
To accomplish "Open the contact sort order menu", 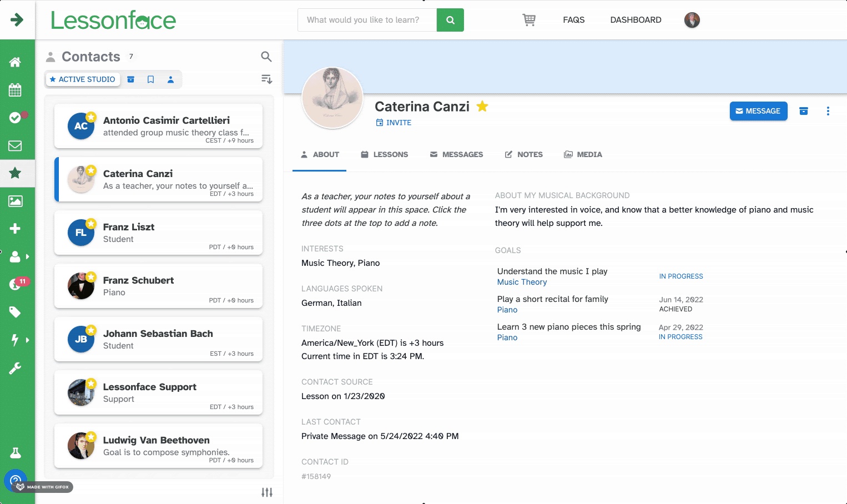I will click(x=266, y=79).
